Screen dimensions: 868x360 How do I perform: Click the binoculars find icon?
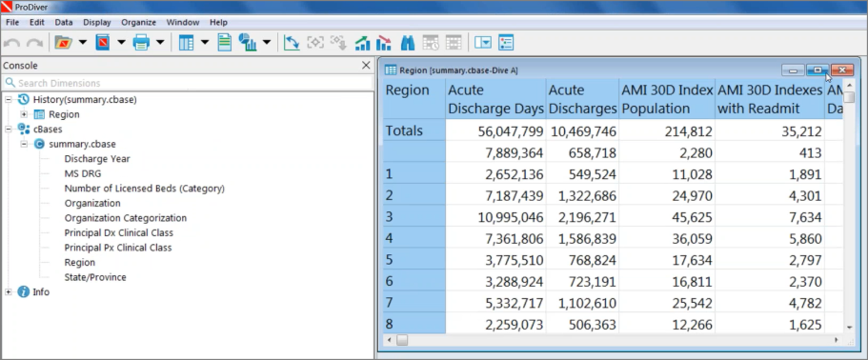click(408, 43)
